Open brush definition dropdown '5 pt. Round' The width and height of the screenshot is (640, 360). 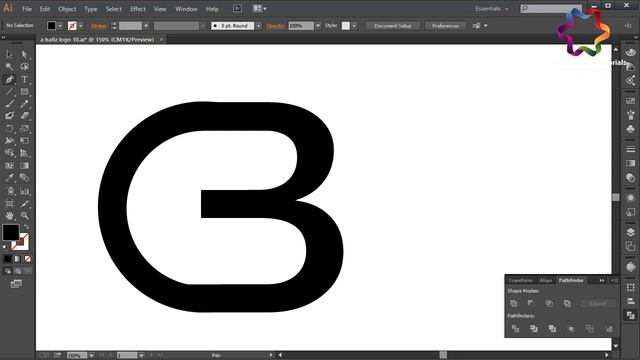258,26
